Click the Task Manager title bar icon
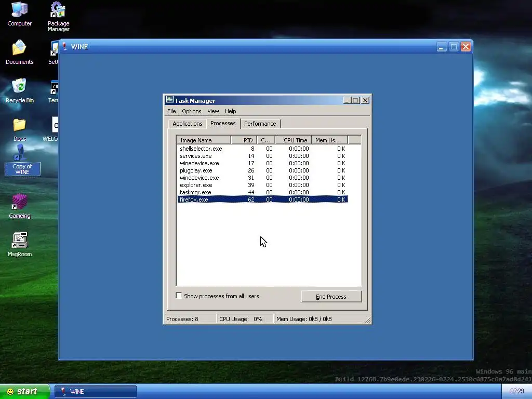 170,100
